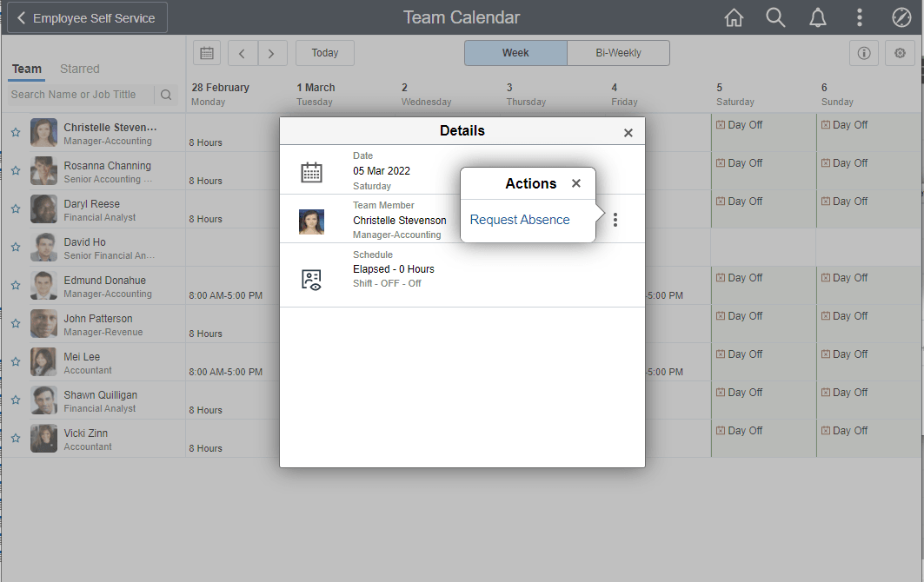View calendar information via the info icon
This screenshot has height=582, width=924.
pyautogui.click(x=864, y=53)
